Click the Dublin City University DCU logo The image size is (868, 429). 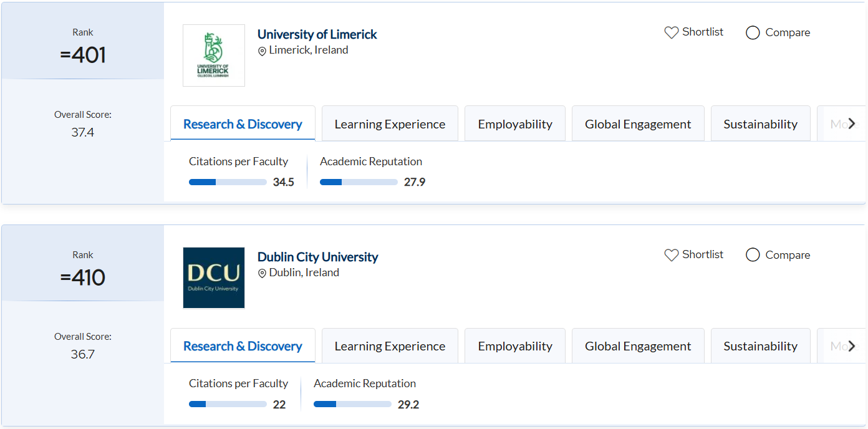[214, 278]
